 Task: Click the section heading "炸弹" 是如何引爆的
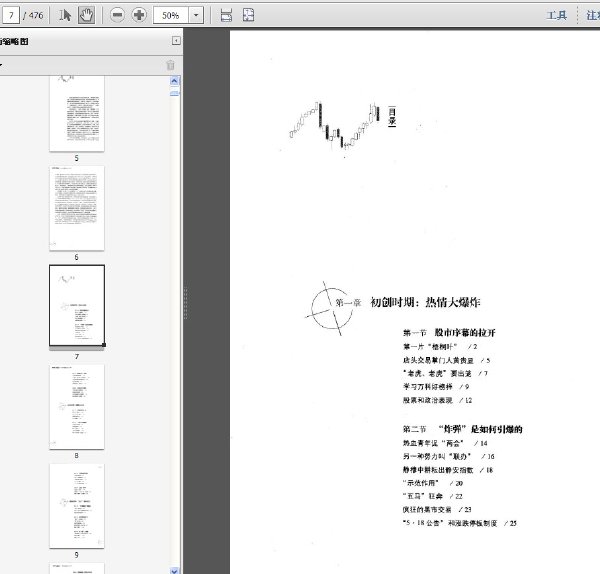click(x=480, y=429)
